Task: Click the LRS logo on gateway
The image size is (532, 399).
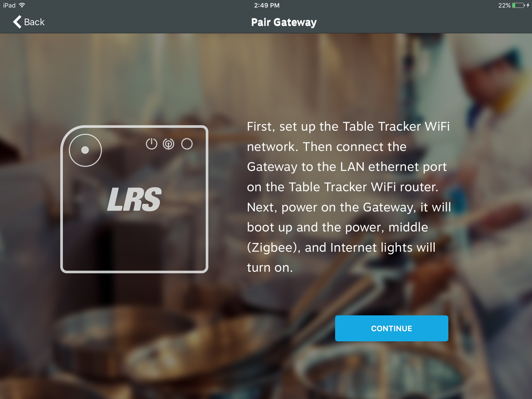Action: tap(134, 199)
